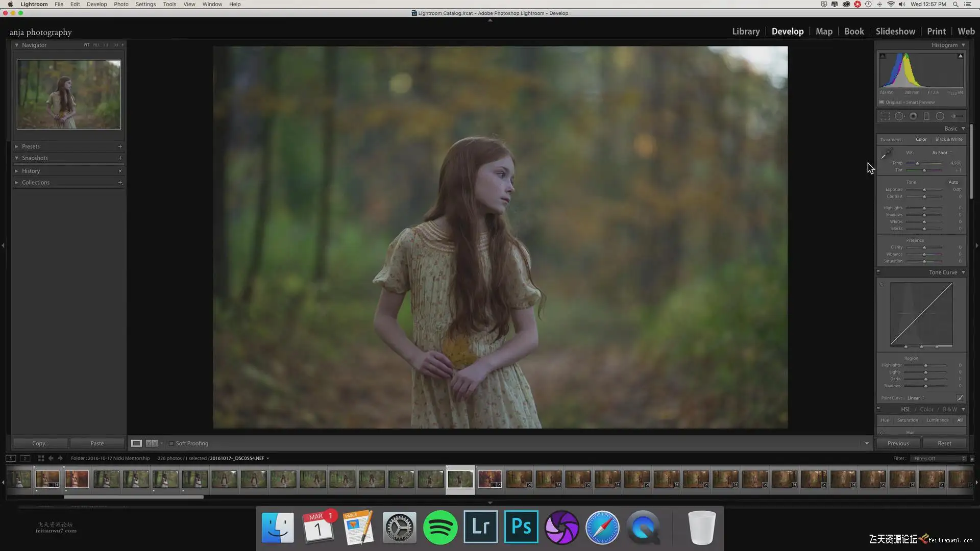
Task: Click the Reset button
Action: point(944,443)
